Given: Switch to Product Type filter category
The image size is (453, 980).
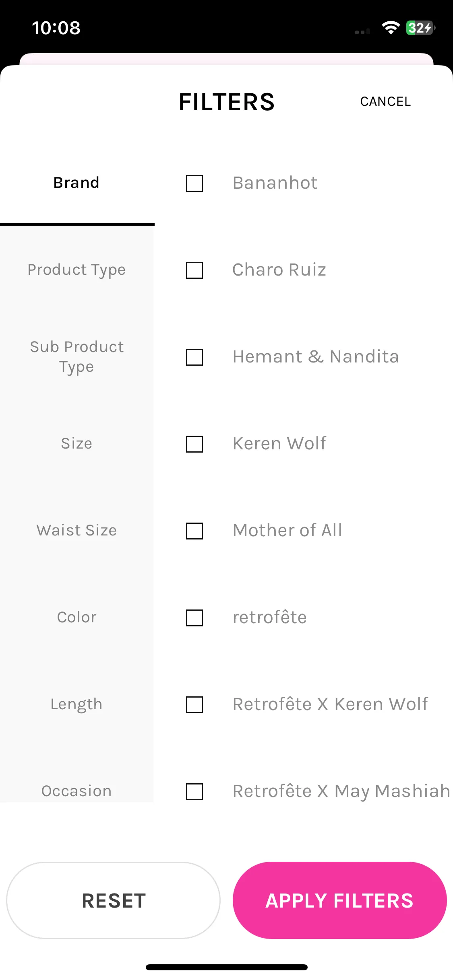Looking at the screenshot, I should [x=77, y=270].
